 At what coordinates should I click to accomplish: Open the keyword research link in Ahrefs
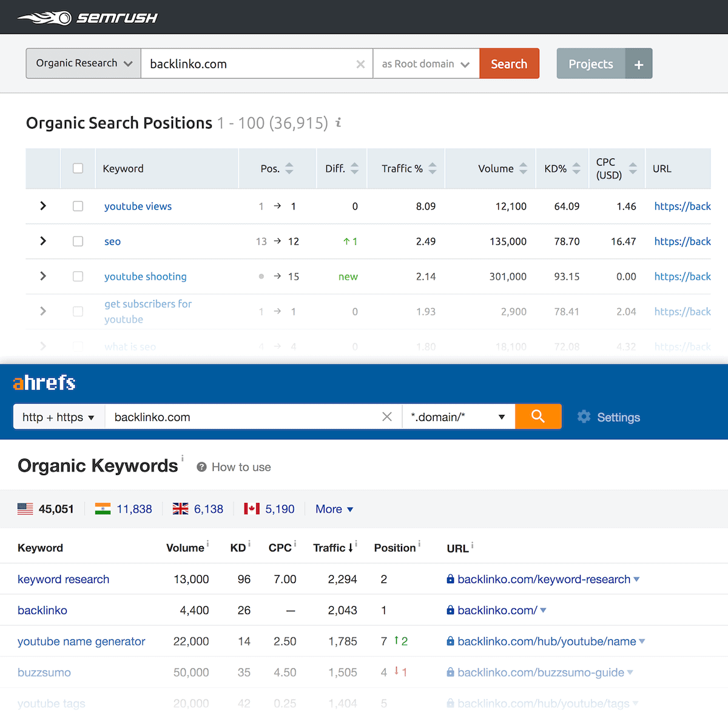tap(64, 579)
